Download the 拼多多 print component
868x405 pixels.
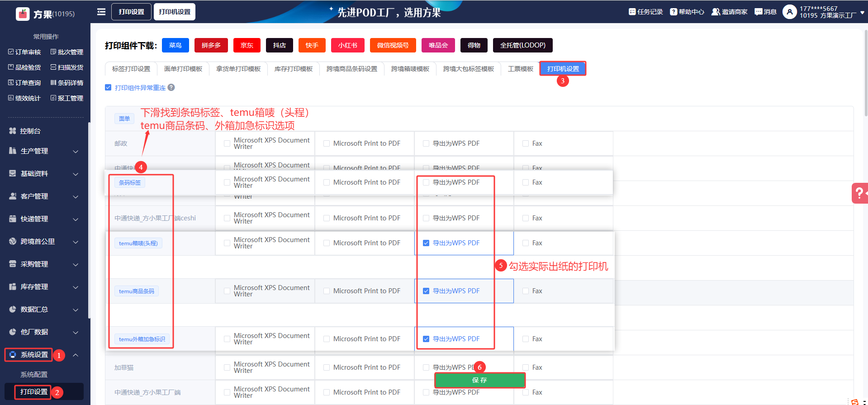coord(211,45)
